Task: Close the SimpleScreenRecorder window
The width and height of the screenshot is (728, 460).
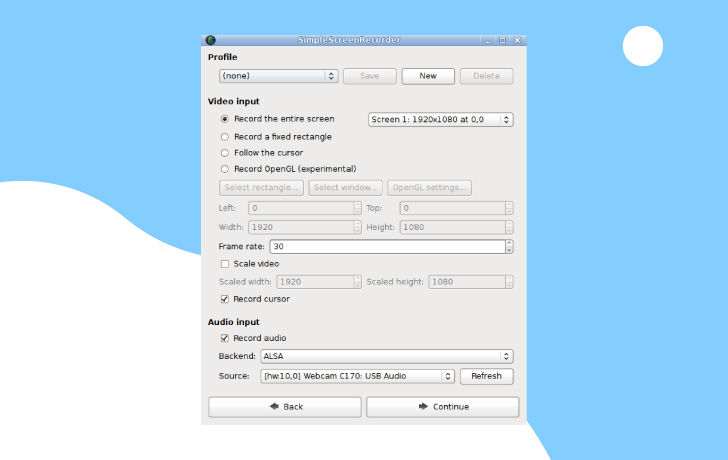Action: 517,40
